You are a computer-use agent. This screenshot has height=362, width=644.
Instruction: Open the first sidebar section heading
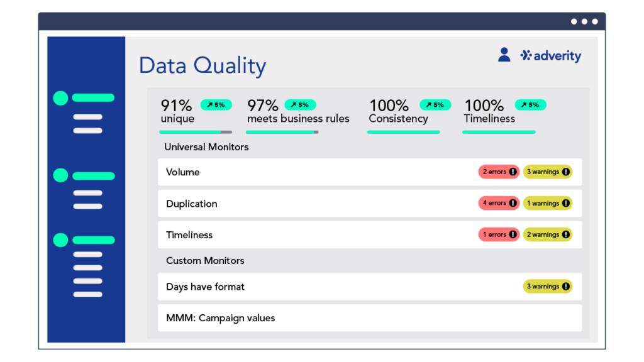click(x=93, y=98)
